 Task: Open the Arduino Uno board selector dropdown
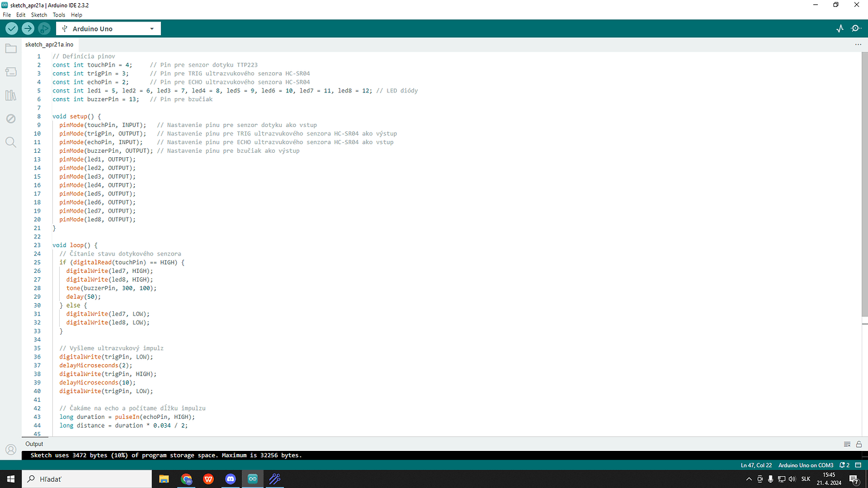(108, 28)
